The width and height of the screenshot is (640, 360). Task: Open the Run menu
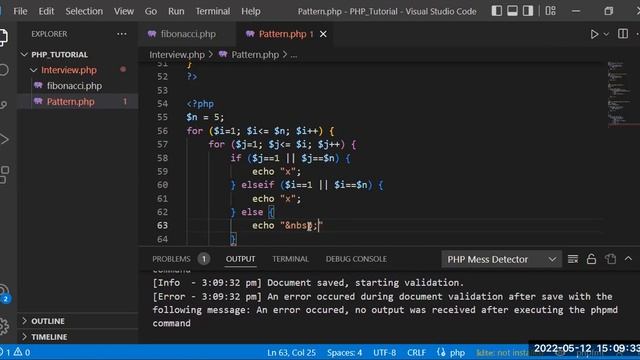click(x=176, y=11)
